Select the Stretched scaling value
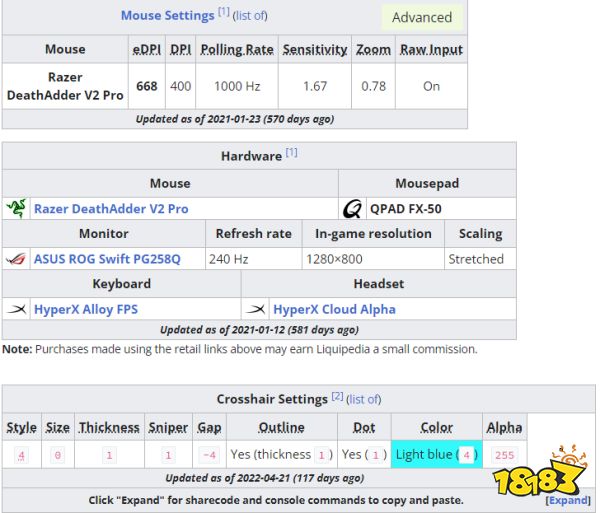This screenshot has width=600, height=513. pyautogui.click(x=476, y=259)
